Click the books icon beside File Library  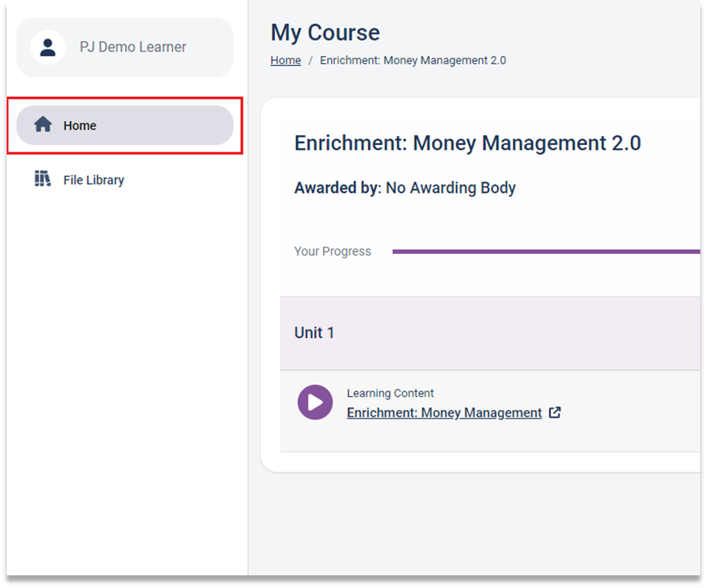point(43,179)
